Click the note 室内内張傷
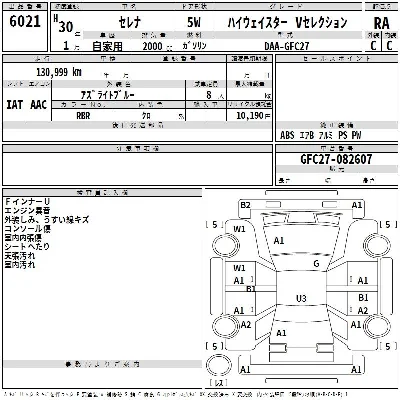Screen dimensions: 400x400 (23, 238)
